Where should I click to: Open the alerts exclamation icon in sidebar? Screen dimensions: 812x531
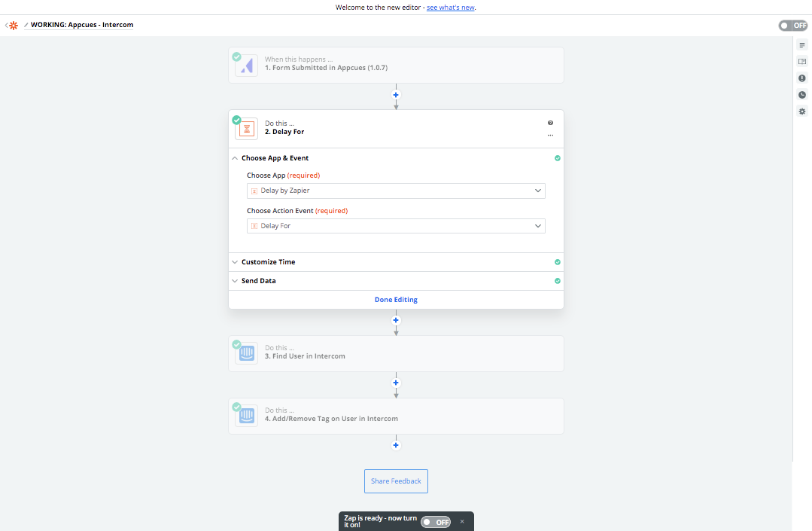pos(802,78)
